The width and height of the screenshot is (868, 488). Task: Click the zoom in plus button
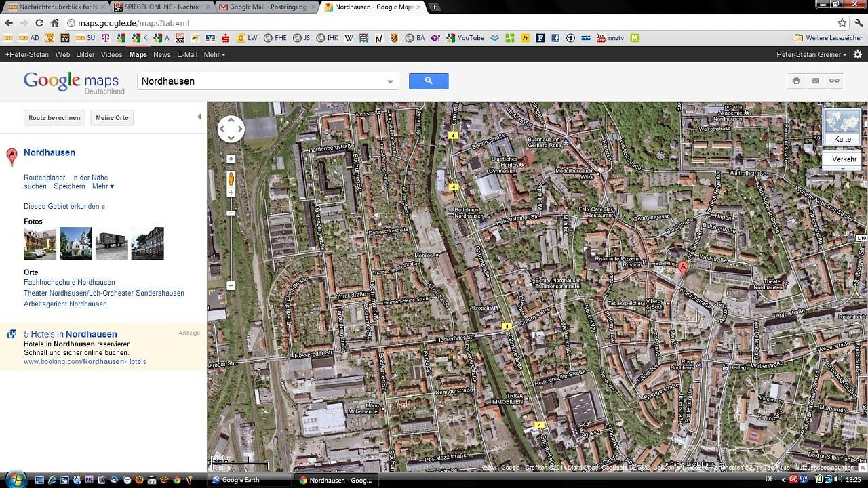[231, 193]
